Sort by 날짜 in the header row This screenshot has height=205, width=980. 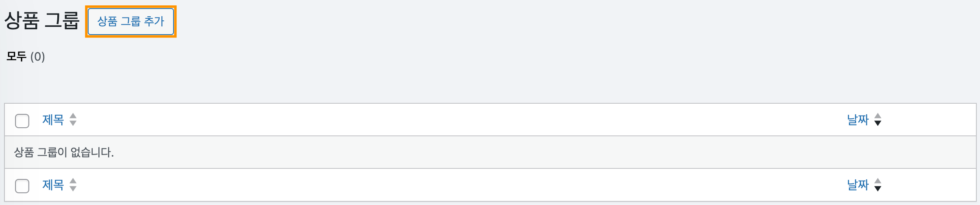[x=858, y=120]
